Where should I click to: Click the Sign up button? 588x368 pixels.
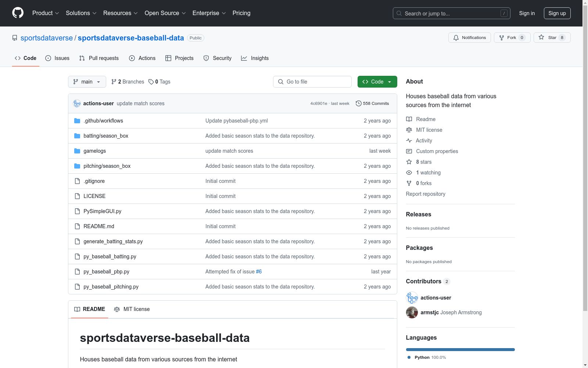click(x=557, y=13)
